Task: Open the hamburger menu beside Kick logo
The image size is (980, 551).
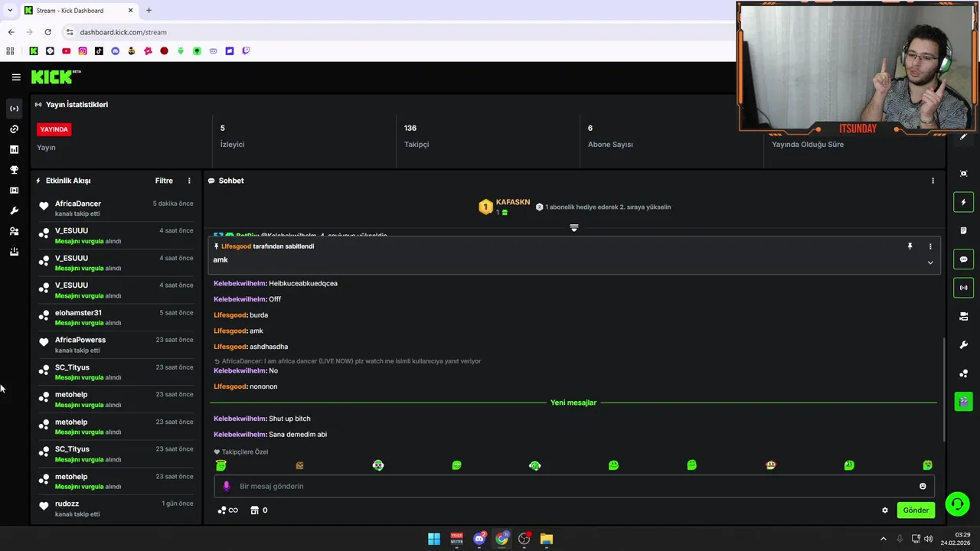Action: (x=16, y=77)
